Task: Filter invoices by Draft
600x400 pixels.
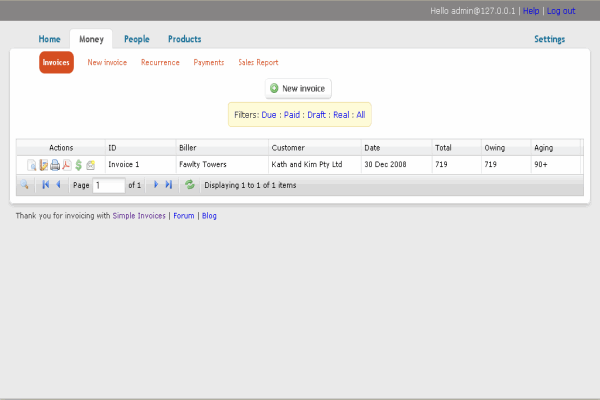Action: tap(316, 115)
